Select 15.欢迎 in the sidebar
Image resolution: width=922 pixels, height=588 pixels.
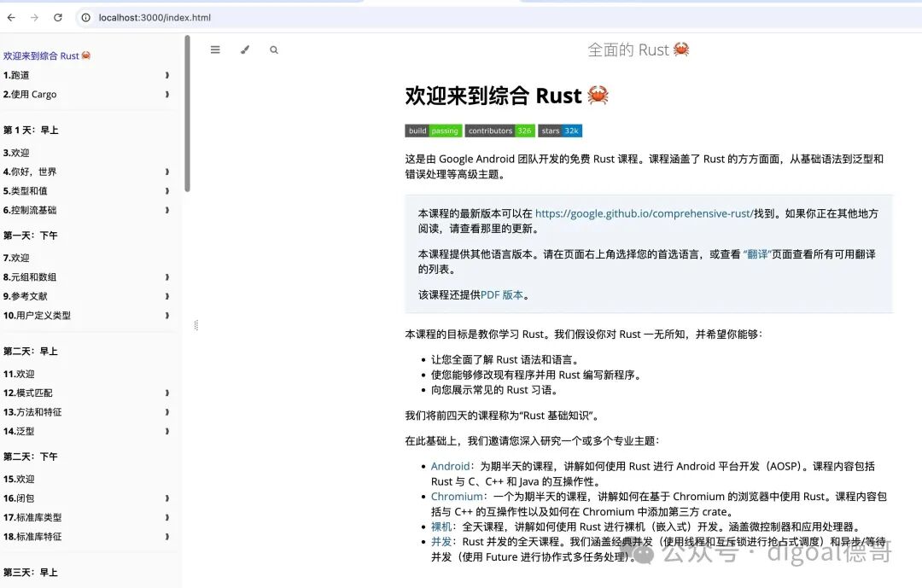(19, 480)
